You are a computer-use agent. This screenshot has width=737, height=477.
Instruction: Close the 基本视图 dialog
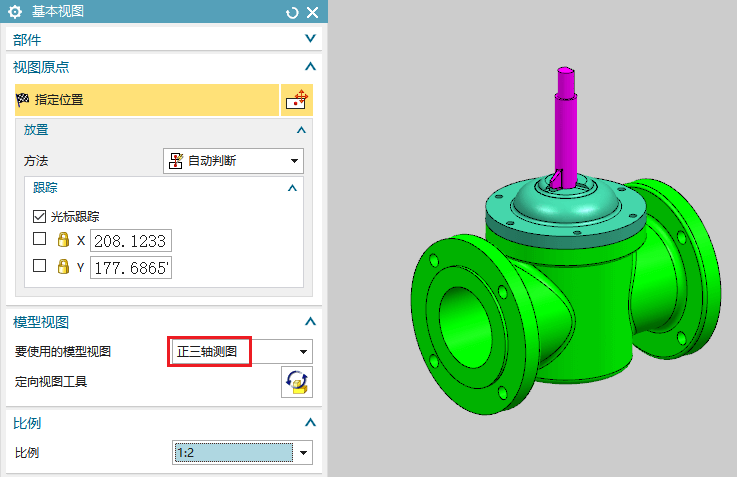(x=313, y=13)
